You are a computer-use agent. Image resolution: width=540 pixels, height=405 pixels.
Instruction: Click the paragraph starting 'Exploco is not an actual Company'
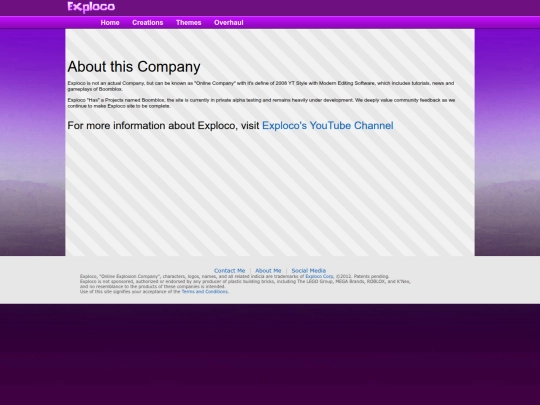[261, 86]
